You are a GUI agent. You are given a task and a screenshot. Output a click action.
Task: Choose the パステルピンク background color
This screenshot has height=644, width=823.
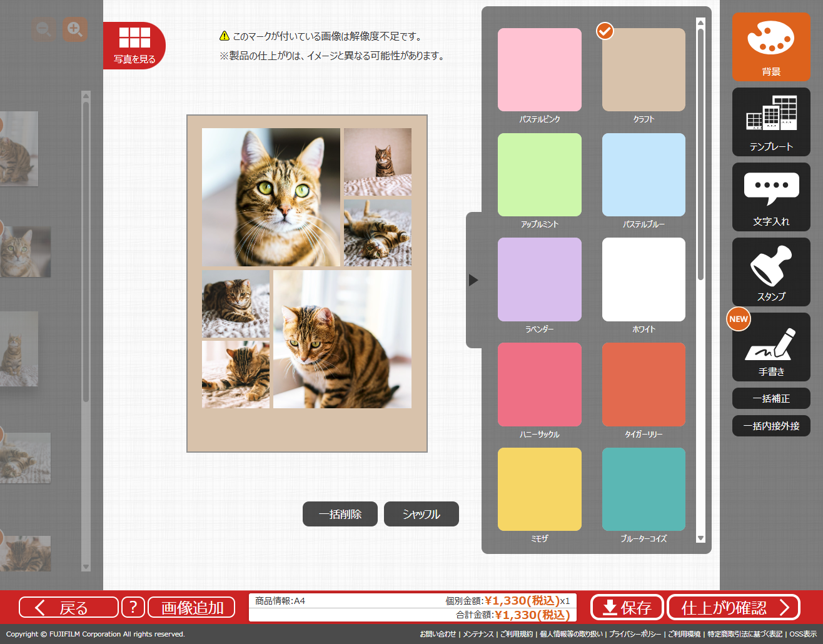(539, 70)
